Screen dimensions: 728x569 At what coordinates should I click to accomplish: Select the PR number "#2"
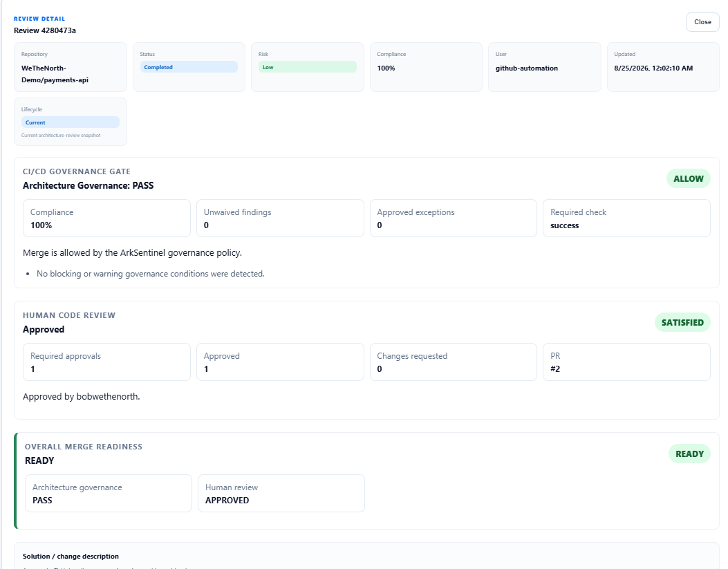(555, 369)
